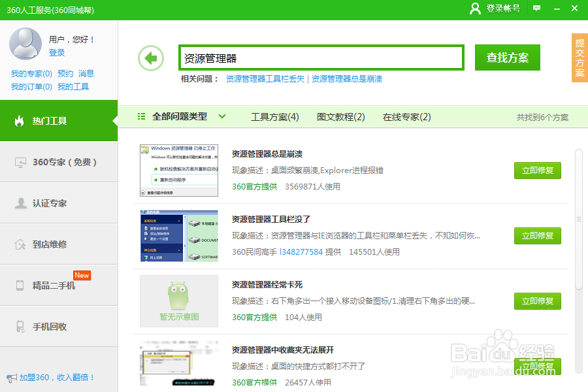Click related question 资源管理器工具栏丢失

[265, 79]
